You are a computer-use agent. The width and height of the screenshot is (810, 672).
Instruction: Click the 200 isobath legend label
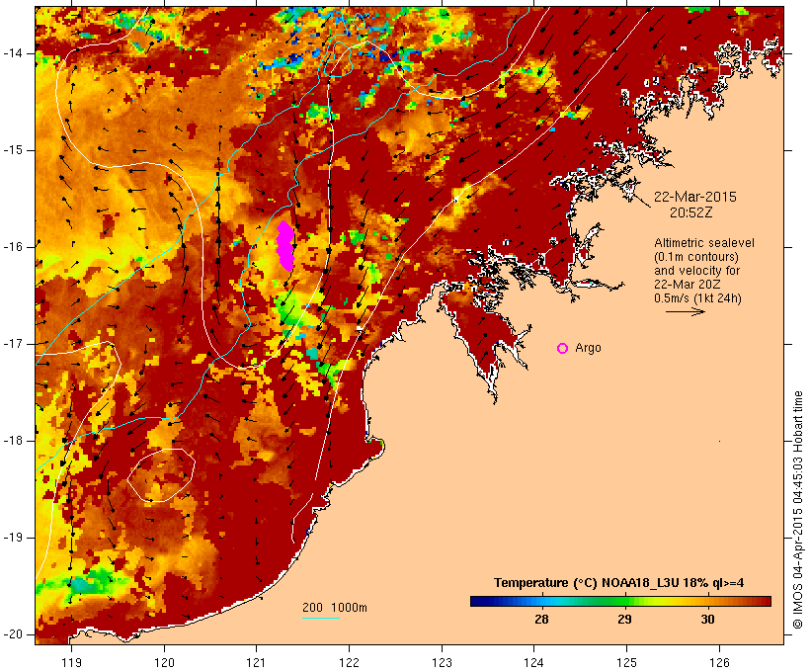312,608
